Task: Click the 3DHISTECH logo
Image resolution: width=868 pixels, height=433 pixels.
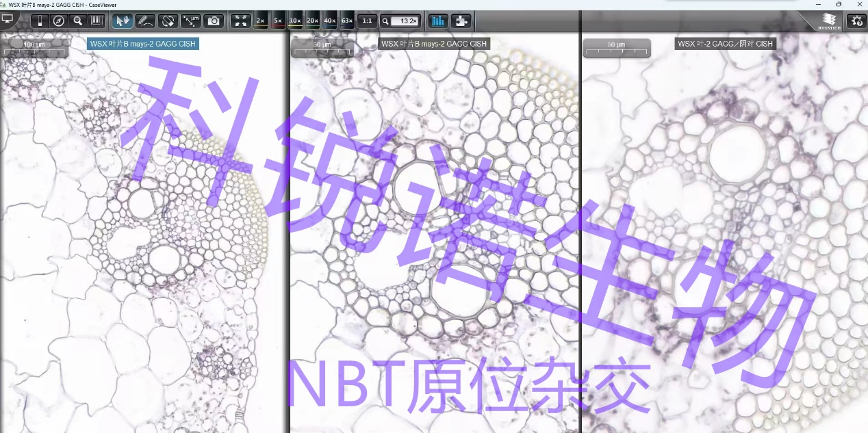Action: click(828, 21)
